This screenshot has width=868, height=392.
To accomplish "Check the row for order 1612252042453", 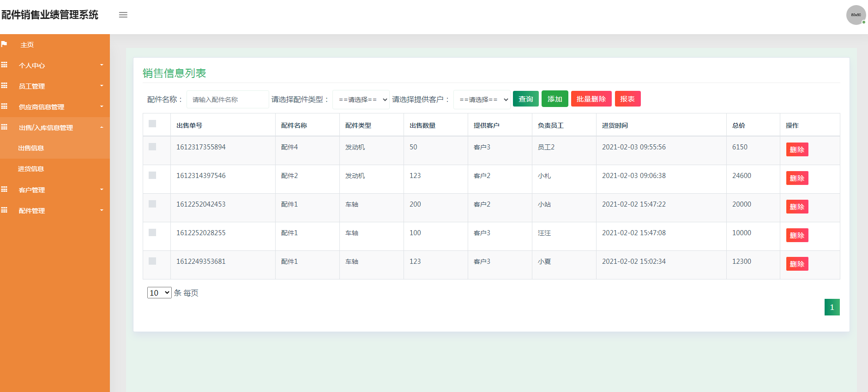I will (152, 204).
